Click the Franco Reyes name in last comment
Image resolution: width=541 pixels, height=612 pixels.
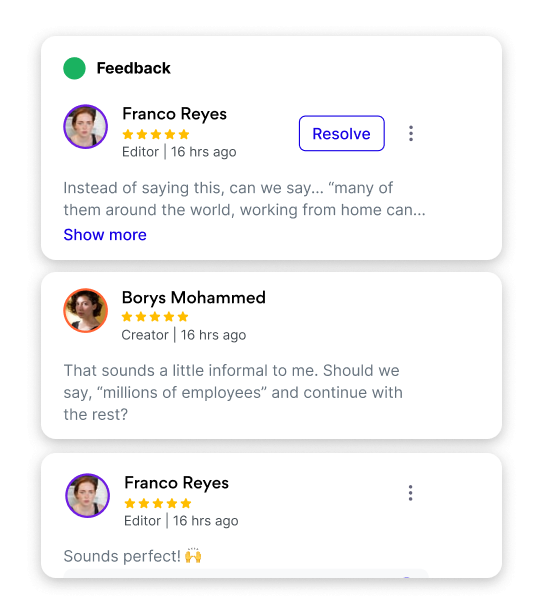(176, 483)
